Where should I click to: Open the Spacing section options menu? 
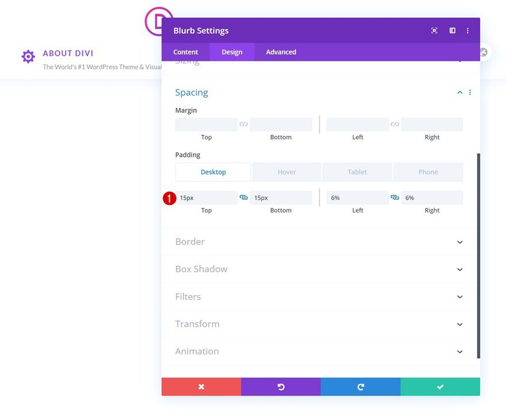tap(470, 92)
